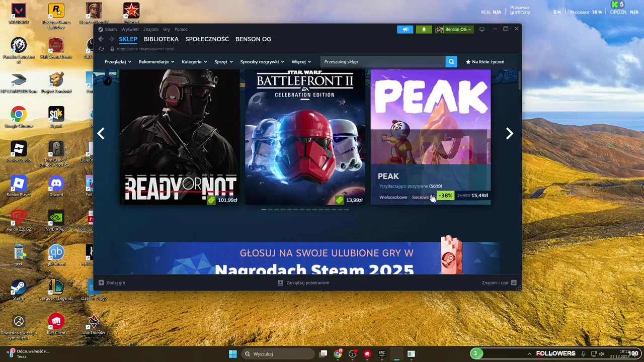The width and height of the screenshot is (644, 362).
Task: Open Paradox Launcher v2 desktop icon
Action: (x=19, y=50)
